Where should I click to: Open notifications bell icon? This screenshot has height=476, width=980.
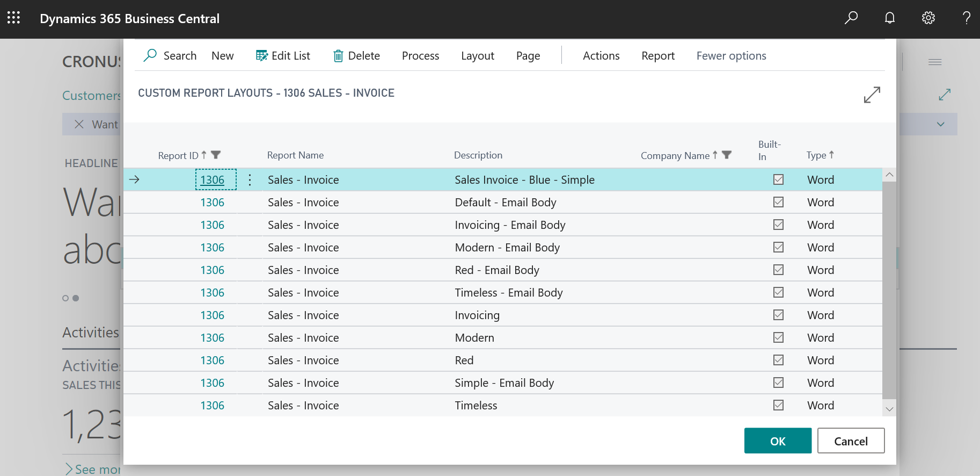(x=889, y=18)
